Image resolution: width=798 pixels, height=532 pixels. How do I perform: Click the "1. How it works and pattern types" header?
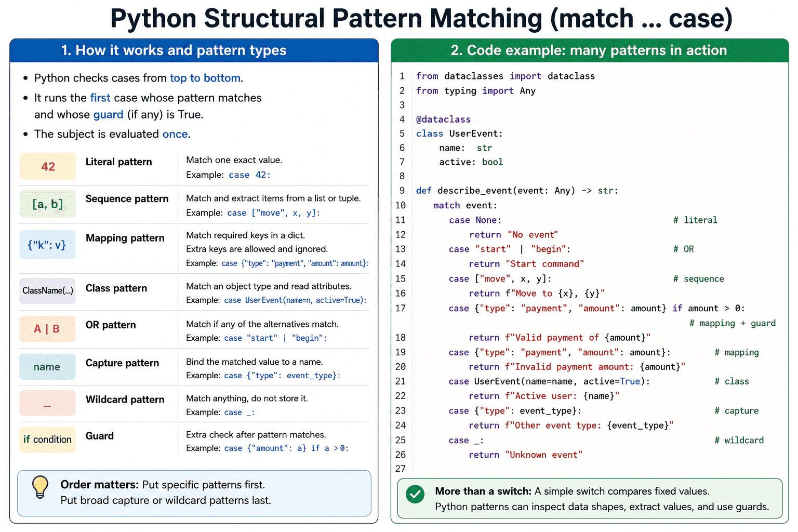pos(174,50)
